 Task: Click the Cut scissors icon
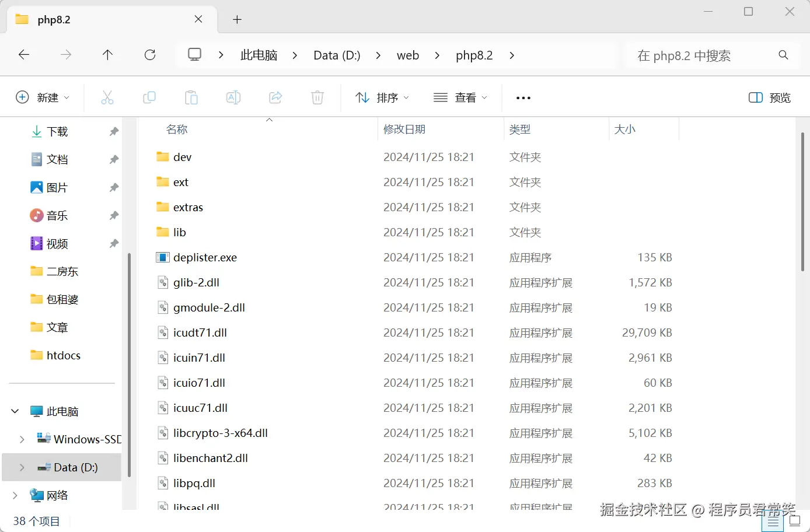[107, 97]
